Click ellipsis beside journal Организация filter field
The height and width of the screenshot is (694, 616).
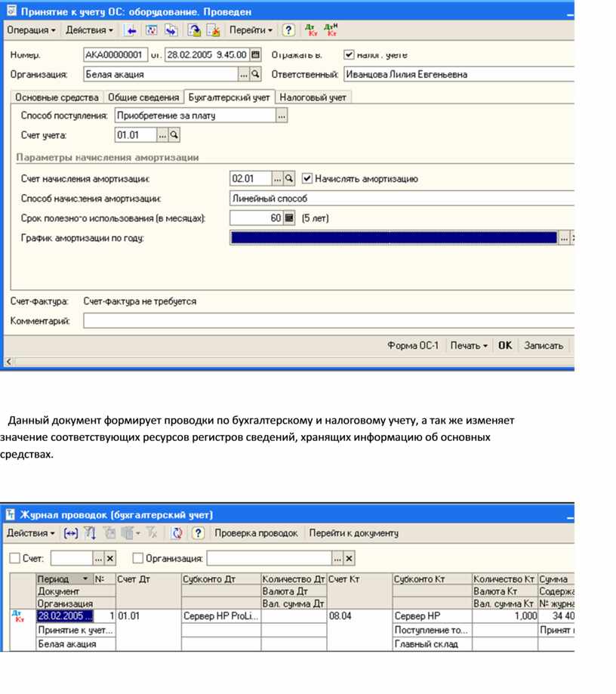click(337, 559)
